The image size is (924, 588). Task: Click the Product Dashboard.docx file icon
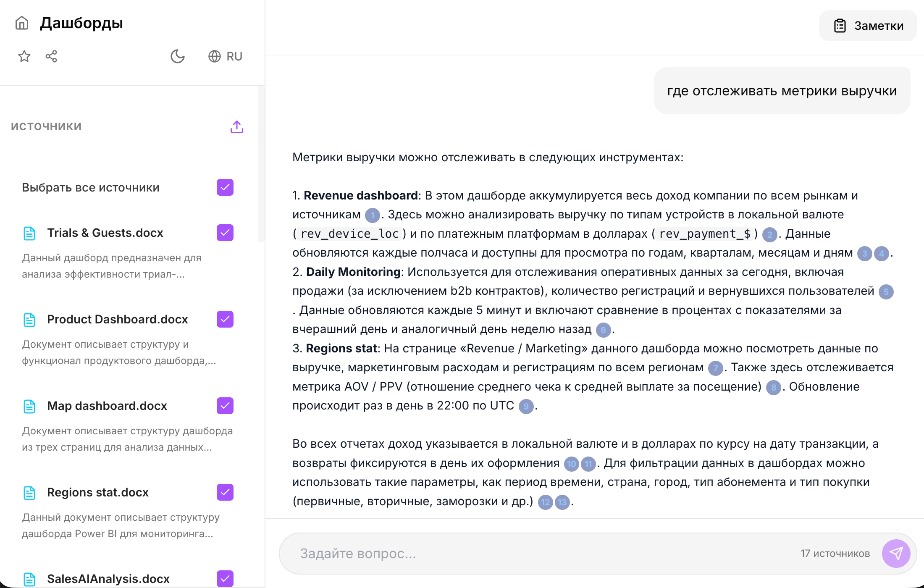[x=29, y=320]
